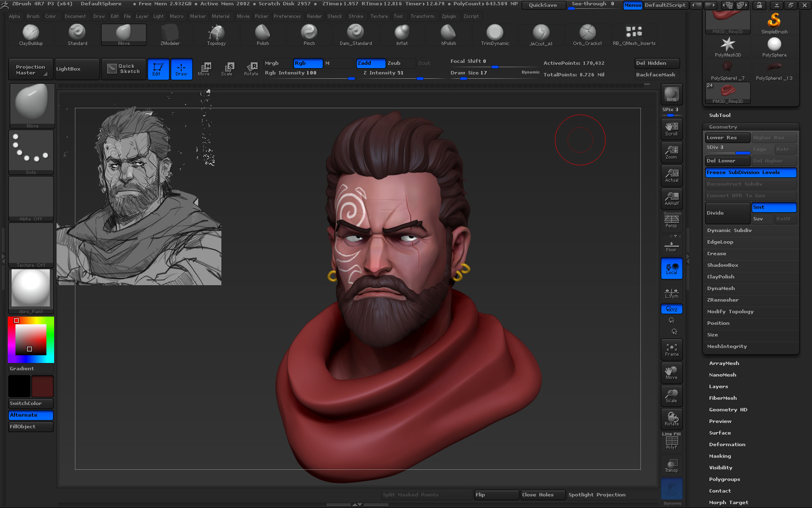812x508 pixels.
Task: Select the Dam_Standard brush
Action: tap(356, 34)
